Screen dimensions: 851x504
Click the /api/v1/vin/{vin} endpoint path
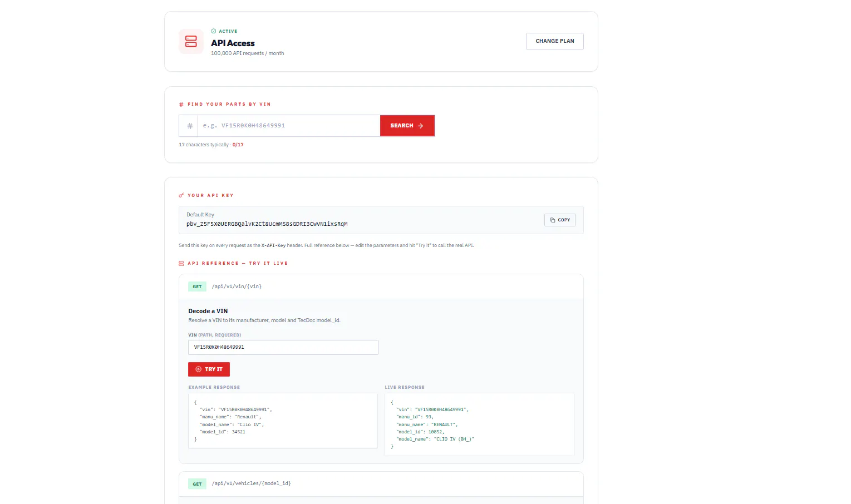(x=237, y=286)
